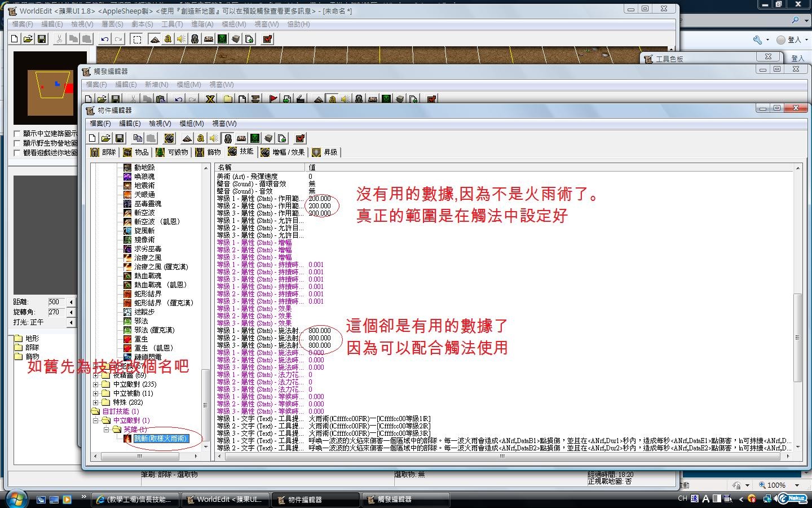Click New map icon in WorldEdit main toolbar

pos(15,39)
